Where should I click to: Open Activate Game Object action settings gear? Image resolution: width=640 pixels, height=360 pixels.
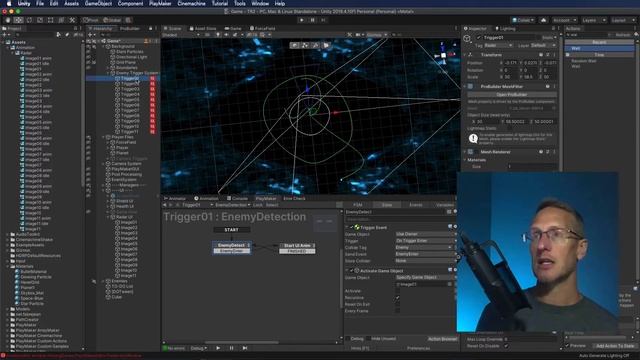point(455,270)
